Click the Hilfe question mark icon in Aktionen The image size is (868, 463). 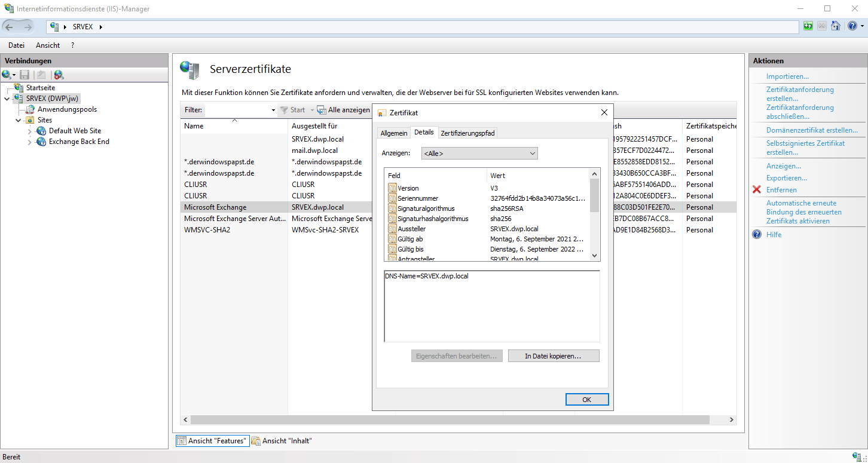click(x=757, y=235)
